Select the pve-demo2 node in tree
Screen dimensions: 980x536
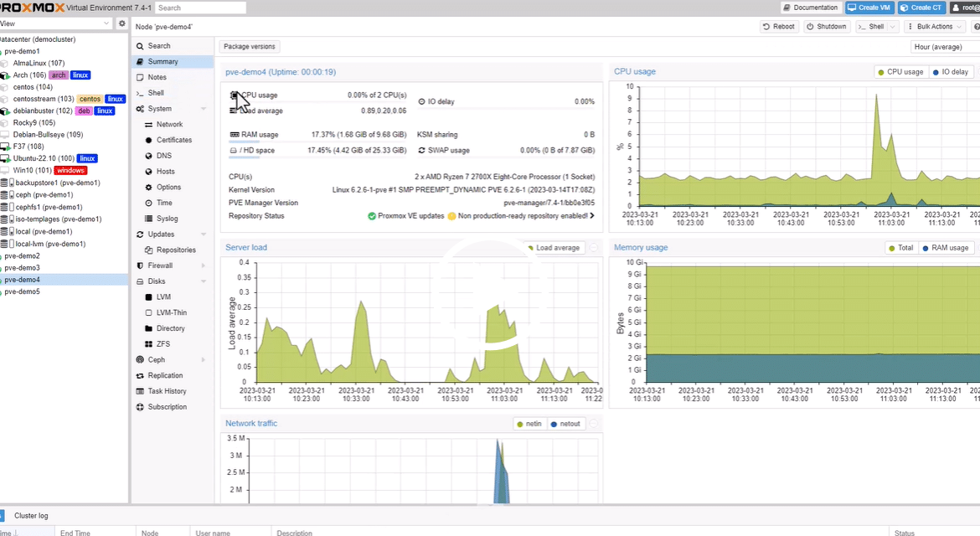point(22,256)
